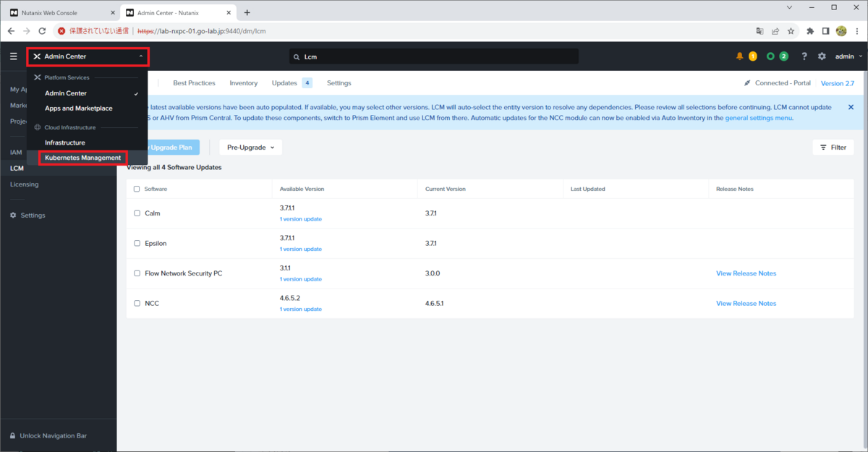Click the search magnifier icon
Image resolution: width=868 pixels, height=452 pixels.
point(296,56)
